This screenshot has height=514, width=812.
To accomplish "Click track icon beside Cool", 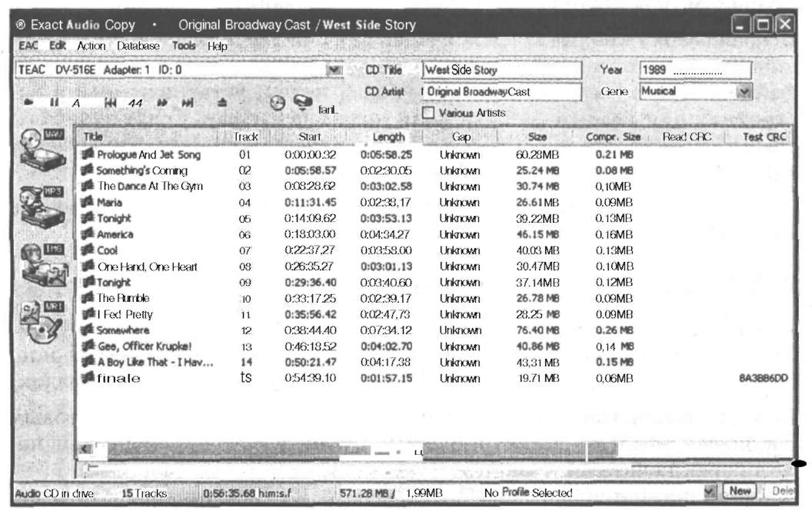I will coord(88,250).
